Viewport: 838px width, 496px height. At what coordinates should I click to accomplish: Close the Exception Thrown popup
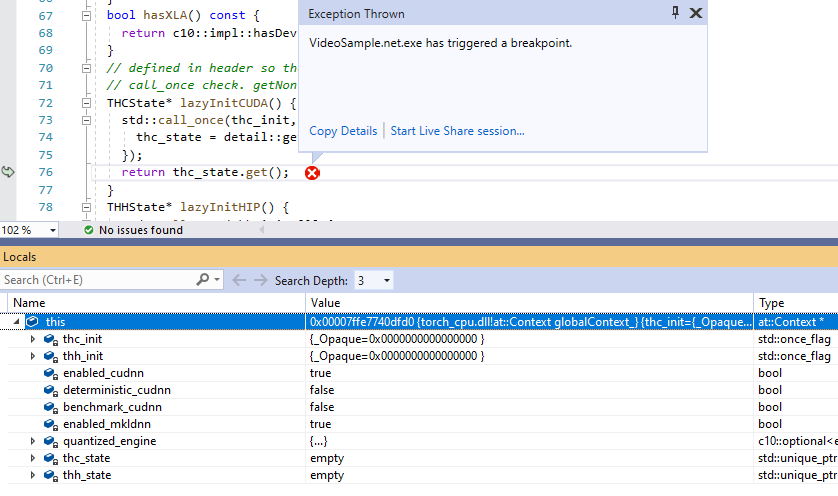(x=695, y=13)
